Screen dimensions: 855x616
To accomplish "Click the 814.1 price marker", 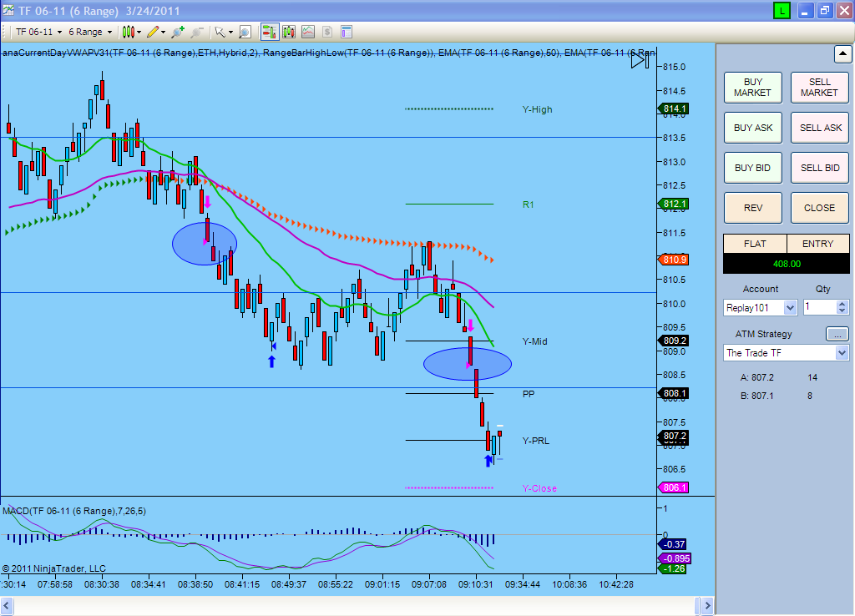I will point(675,109).
